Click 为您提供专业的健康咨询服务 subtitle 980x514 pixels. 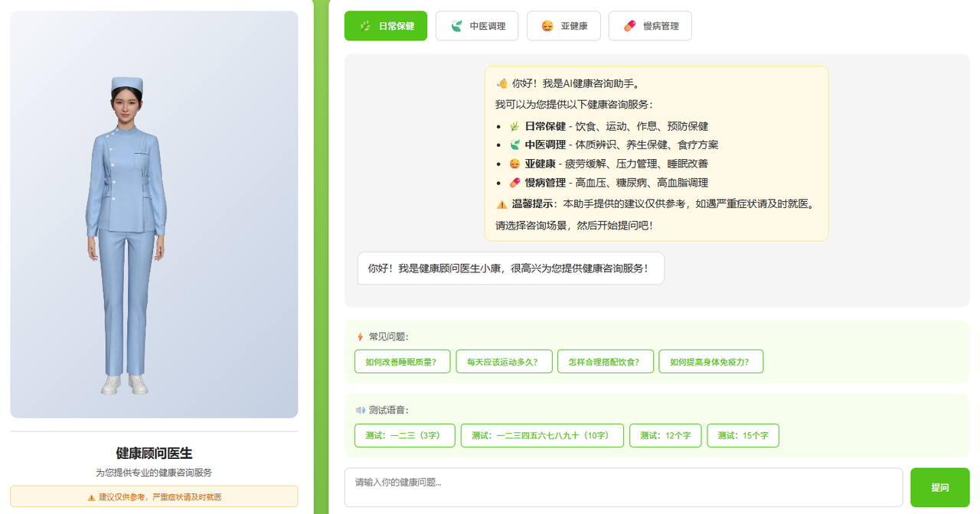click(x=154, y=473)
